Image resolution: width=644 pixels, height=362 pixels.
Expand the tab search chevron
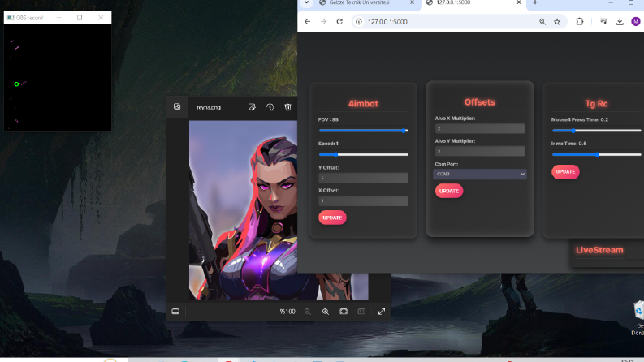pos(306,3)
